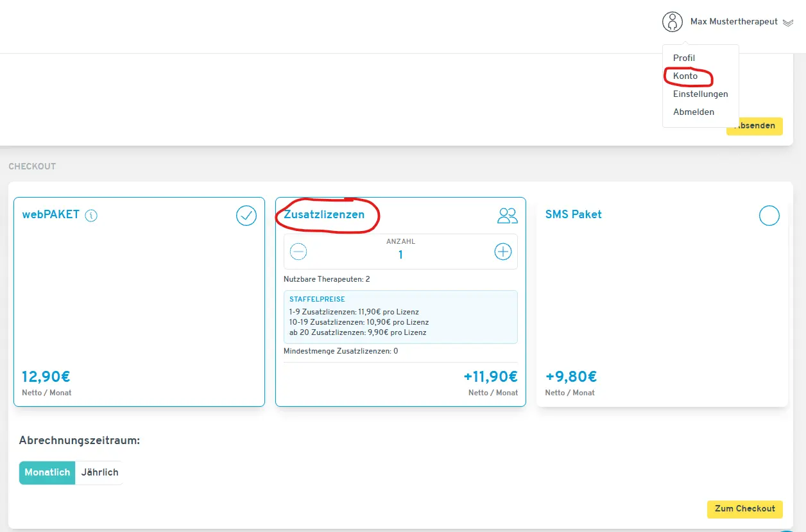Click the user profile avatar icon
806x532 pixels.
(672, 22)
